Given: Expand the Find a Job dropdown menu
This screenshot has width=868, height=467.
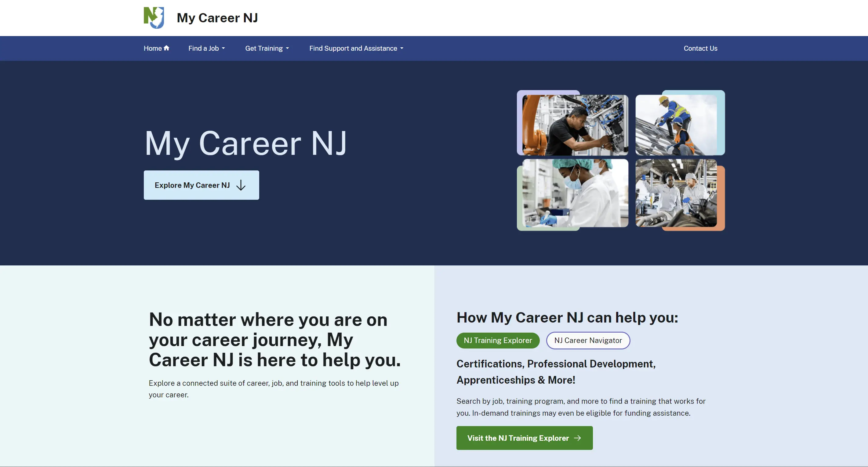Looking at the screenshot, I should (x=207, y=48).
